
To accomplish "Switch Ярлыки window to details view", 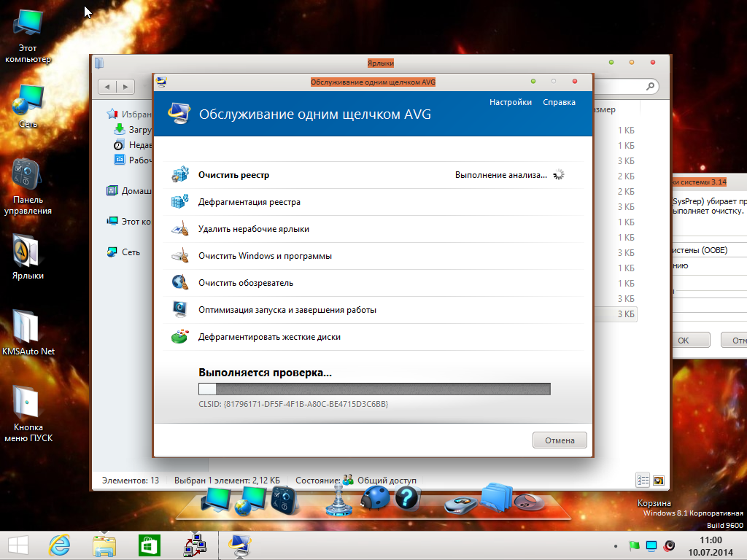I will click(643, 481).
